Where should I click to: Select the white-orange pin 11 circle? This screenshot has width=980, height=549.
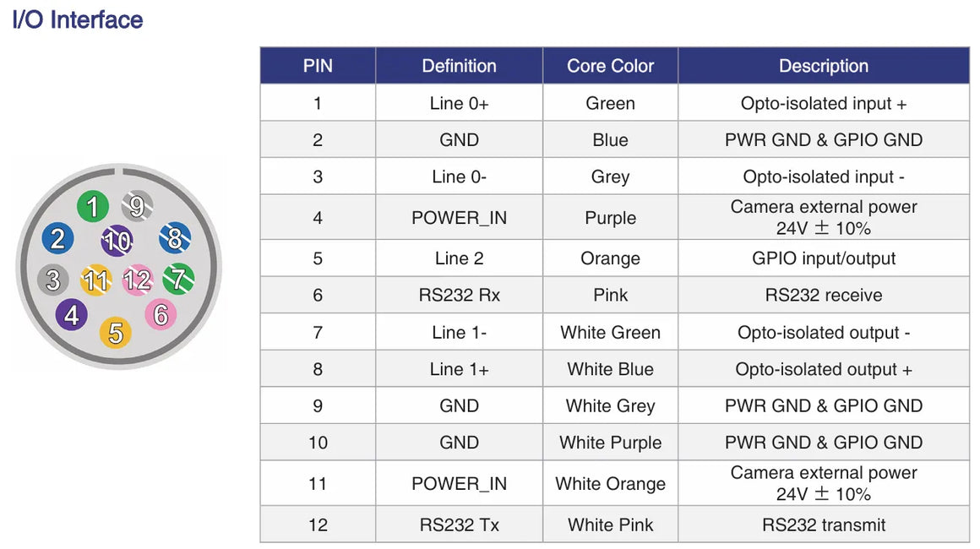click(x=95, y=280)
